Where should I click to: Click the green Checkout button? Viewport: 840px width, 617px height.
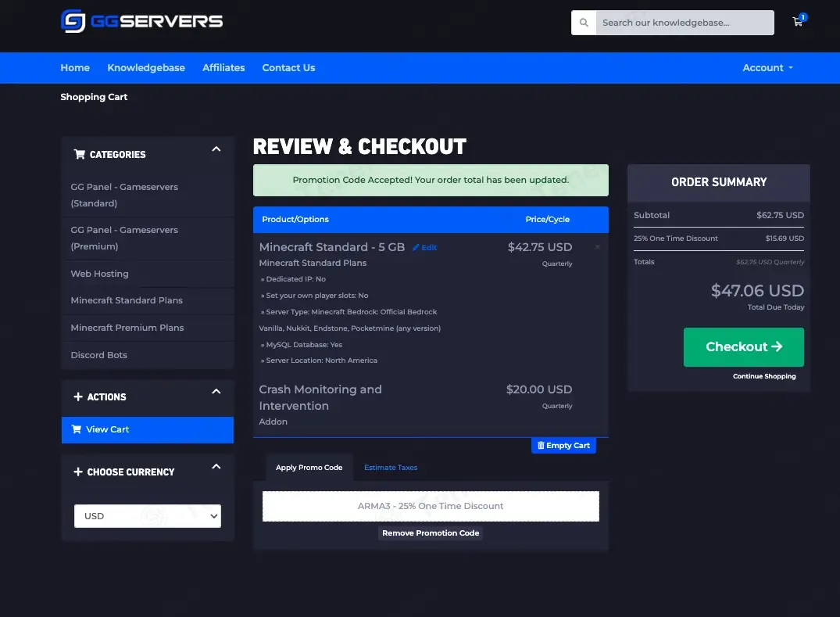point(744,347)
